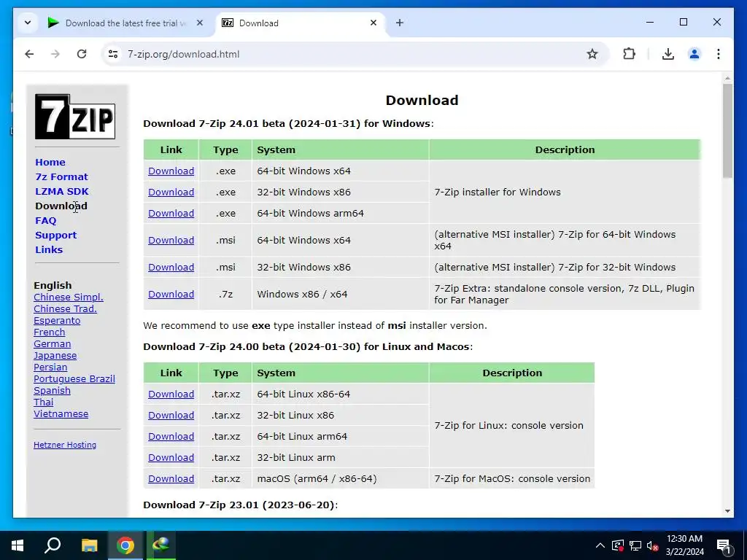The height and width of the screenshot is (560, 747).
Task: Switch language to Chinese Simpl.
Action: point(68,297)
